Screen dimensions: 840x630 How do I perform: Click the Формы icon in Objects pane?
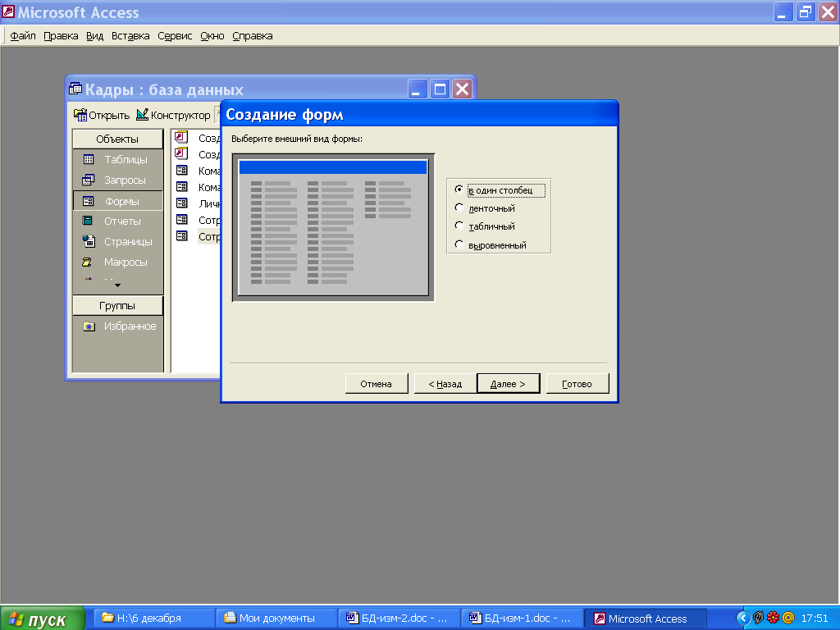click(89, 201)
